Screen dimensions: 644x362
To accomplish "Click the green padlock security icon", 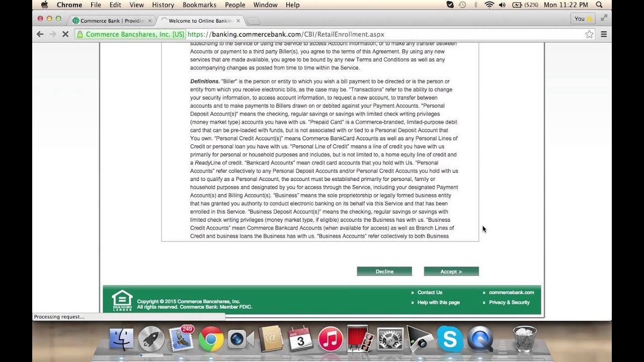I will click(x=79, y=34).
